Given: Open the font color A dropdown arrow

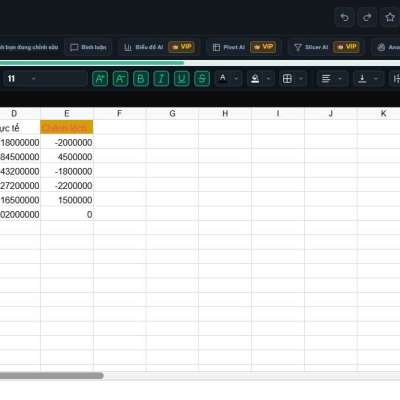Looking at the screenshot, I should (x=236, y=79).
